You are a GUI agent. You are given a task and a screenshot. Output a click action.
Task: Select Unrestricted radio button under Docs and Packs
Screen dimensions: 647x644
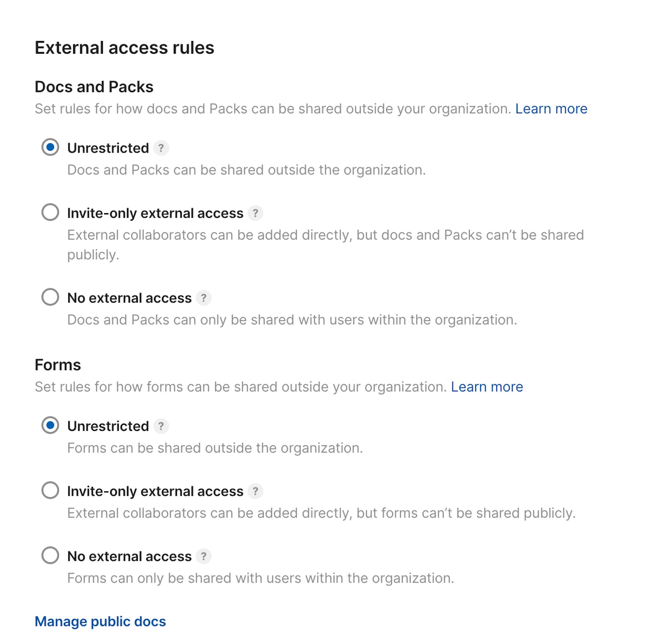50,147
